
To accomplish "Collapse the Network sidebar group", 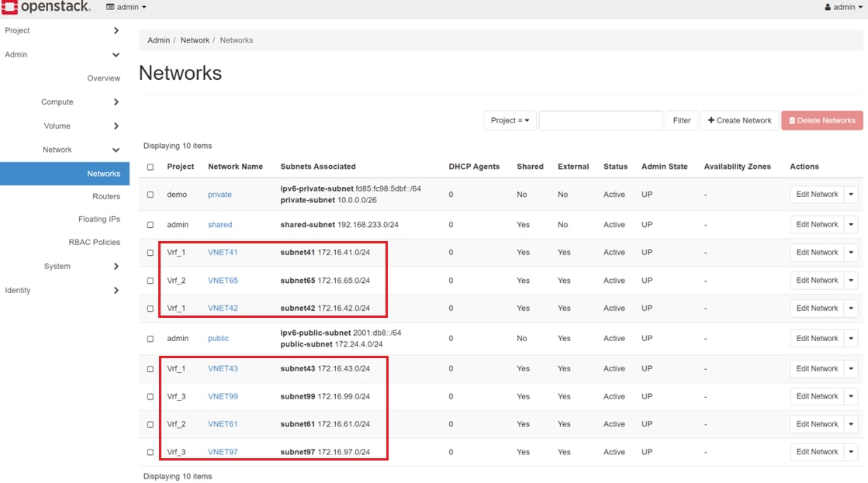I will click(x=81, y=150).
